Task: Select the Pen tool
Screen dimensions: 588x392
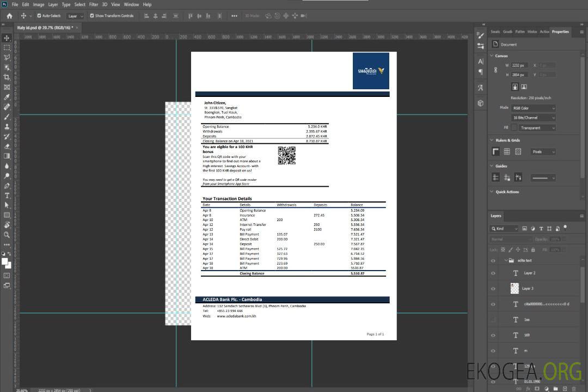Action: click(x=7, y=186)
